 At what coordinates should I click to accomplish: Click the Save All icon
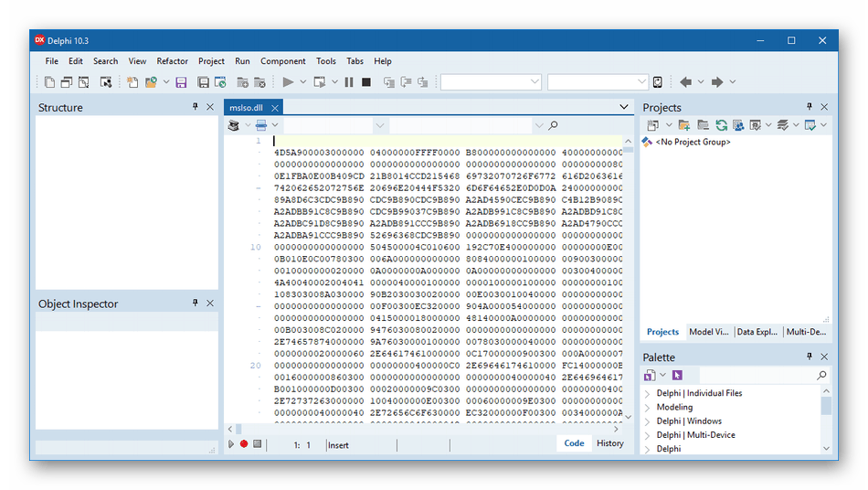(x=203, y=82)
